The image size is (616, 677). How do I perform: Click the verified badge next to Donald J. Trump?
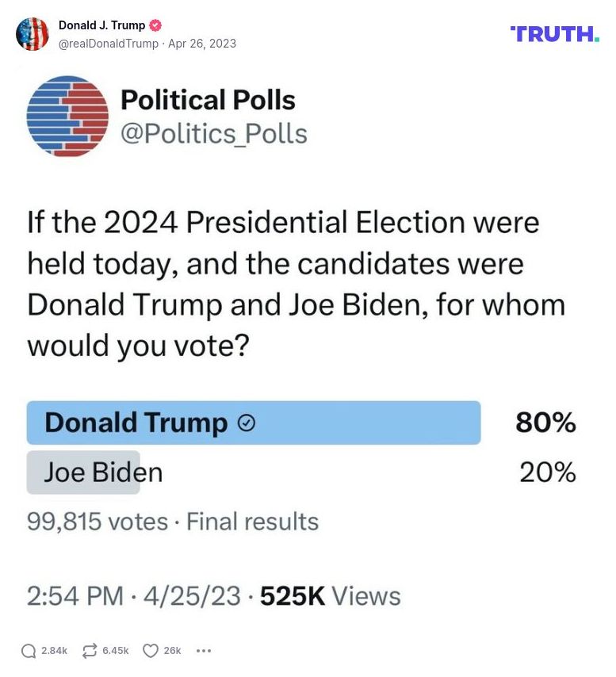155,25
